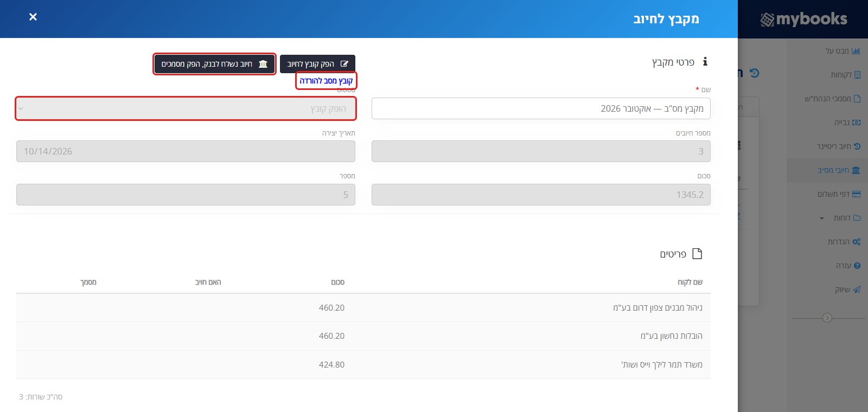Click חיוב נשלח לבנק, הפק מסמכים button

[215, 64]
